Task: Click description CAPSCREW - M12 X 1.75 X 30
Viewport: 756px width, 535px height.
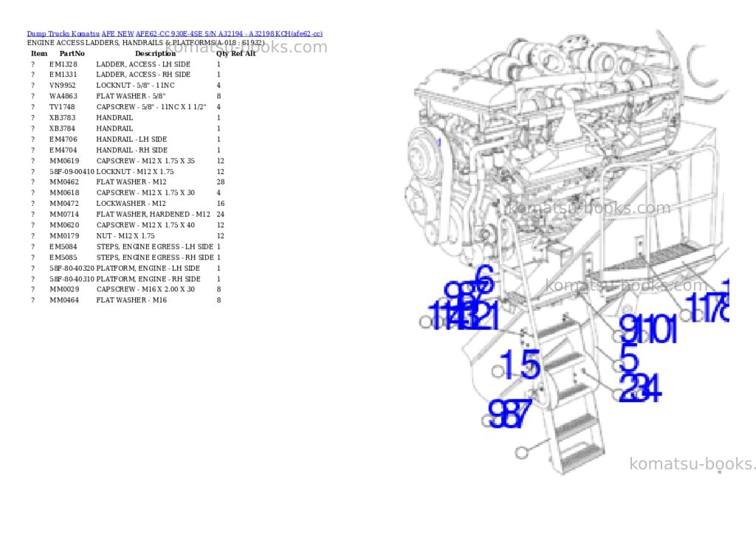Action: [145, 193]
